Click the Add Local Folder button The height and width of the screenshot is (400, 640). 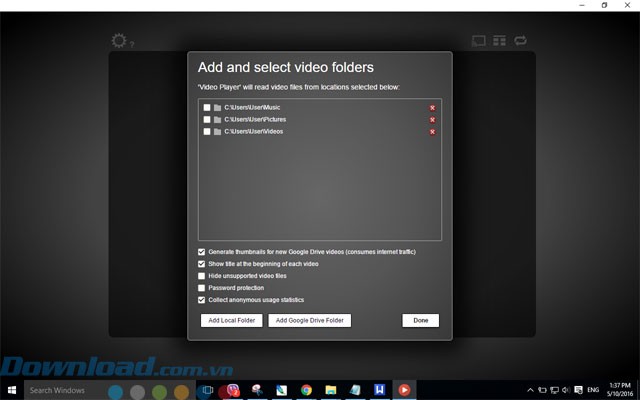click(231, 320)
